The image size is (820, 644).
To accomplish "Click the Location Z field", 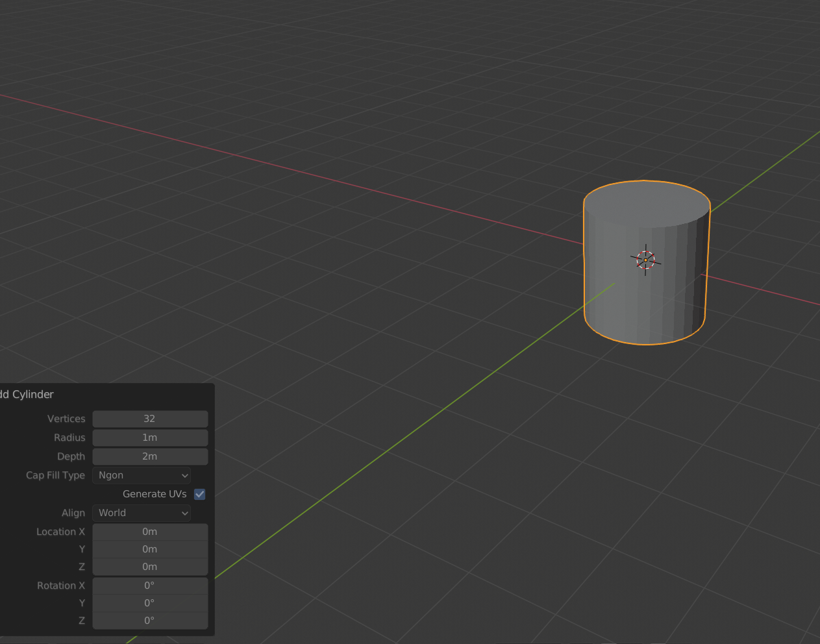I will point(150,566).
